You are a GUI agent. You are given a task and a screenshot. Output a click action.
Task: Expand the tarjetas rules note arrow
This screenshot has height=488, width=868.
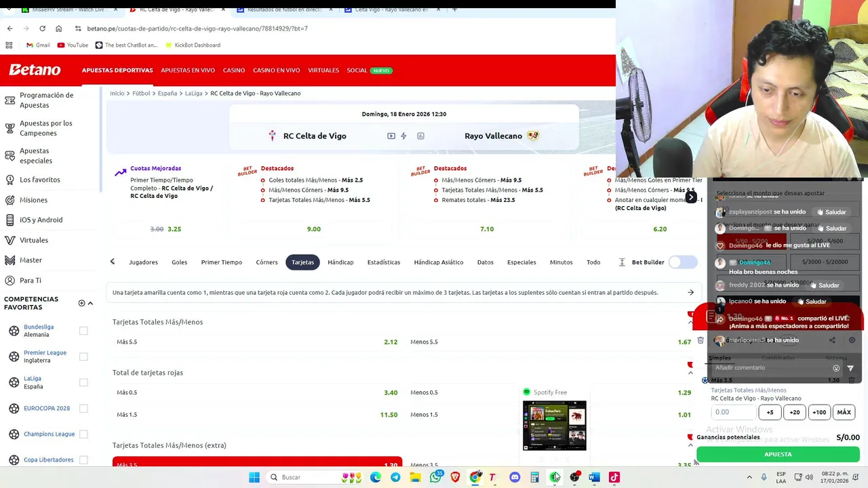point(690,293)
